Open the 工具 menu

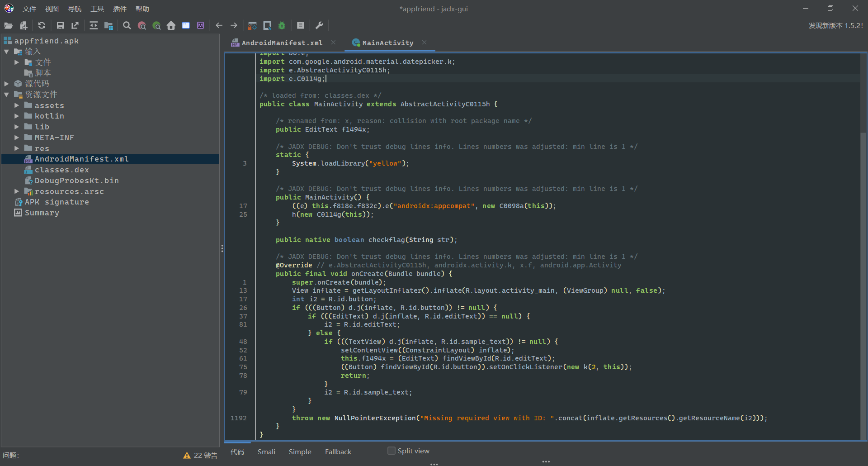coord(97,9)
